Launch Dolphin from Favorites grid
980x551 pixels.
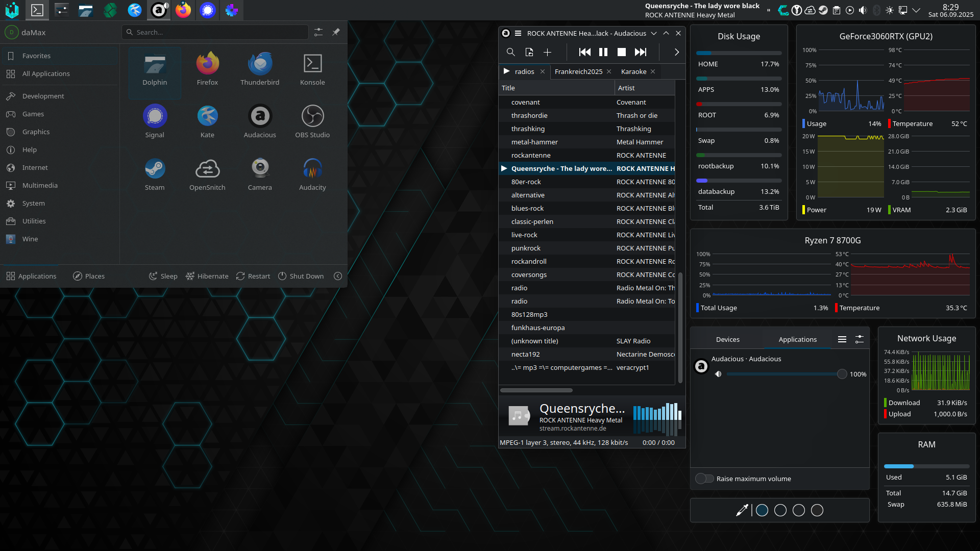coord(155,72)
